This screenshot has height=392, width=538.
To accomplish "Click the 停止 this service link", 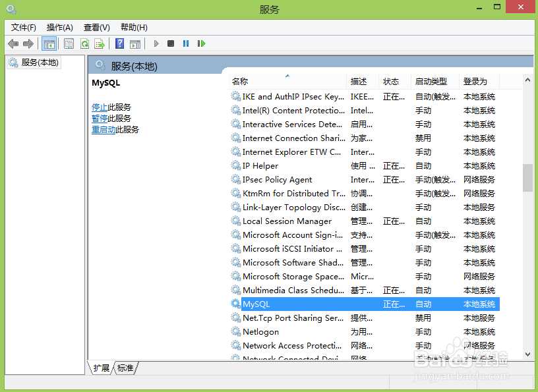I will pyautogui.click(x=100, y=107).
